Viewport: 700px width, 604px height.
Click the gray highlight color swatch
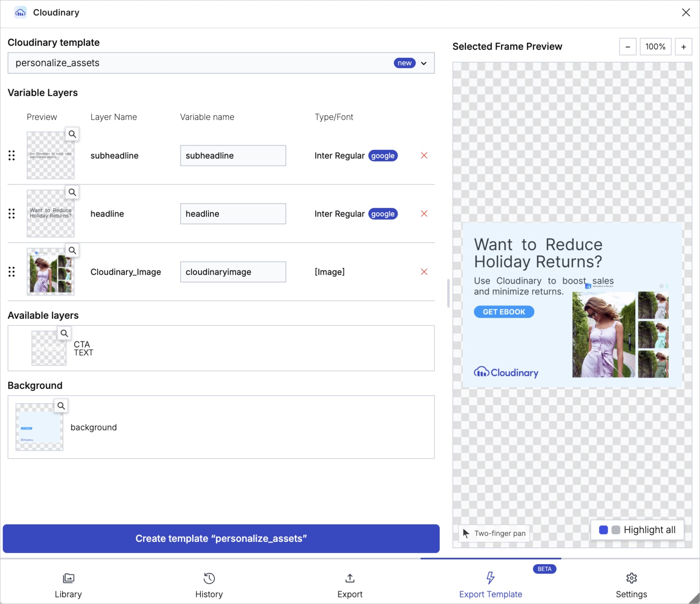pos(616,530)
